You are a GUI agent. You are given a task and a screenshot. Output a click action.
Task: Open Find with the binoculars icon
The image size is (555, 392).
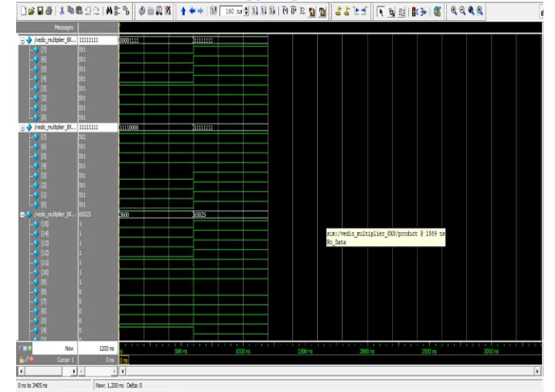tap(109, 11)
